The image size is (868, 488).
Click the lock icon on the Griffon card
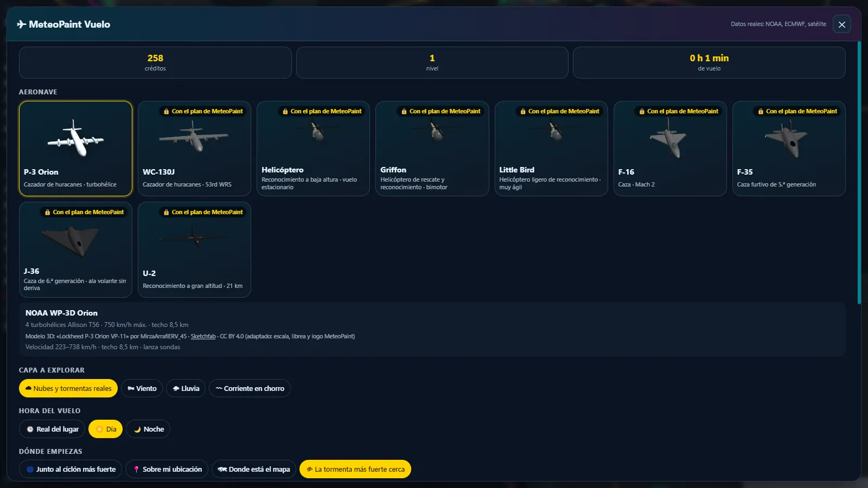coord(404,112)
